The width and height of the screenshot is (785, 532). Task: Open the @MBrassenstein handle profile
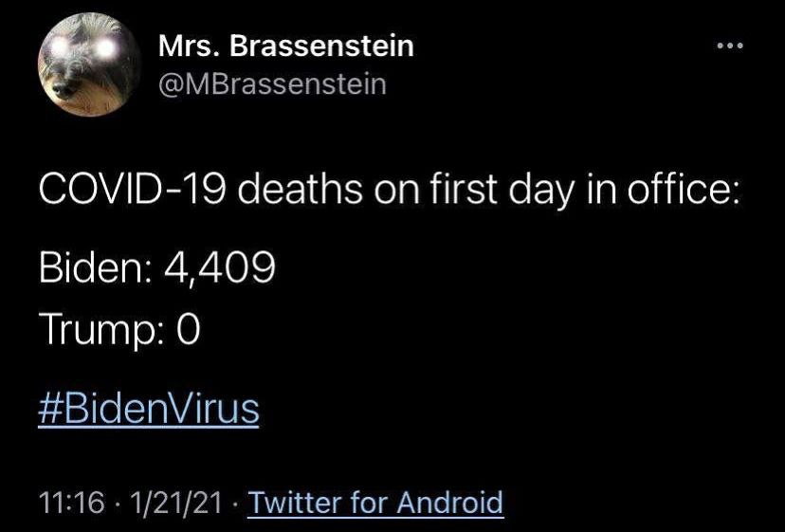tap(272, 84)
